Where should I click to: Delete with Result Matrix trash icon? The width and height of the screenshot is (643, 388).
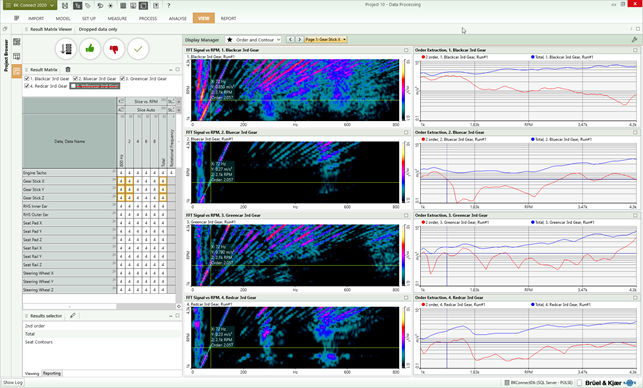(68, 69)
